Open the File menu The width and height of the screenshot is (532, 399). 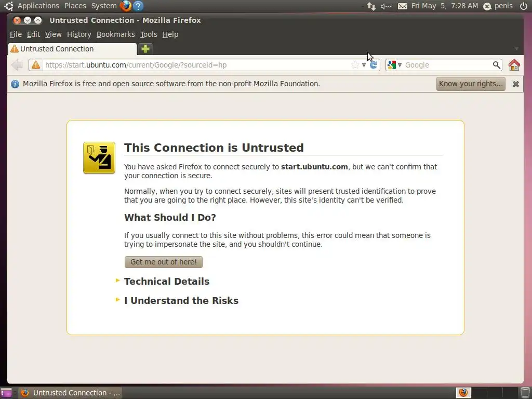[16, 34]
